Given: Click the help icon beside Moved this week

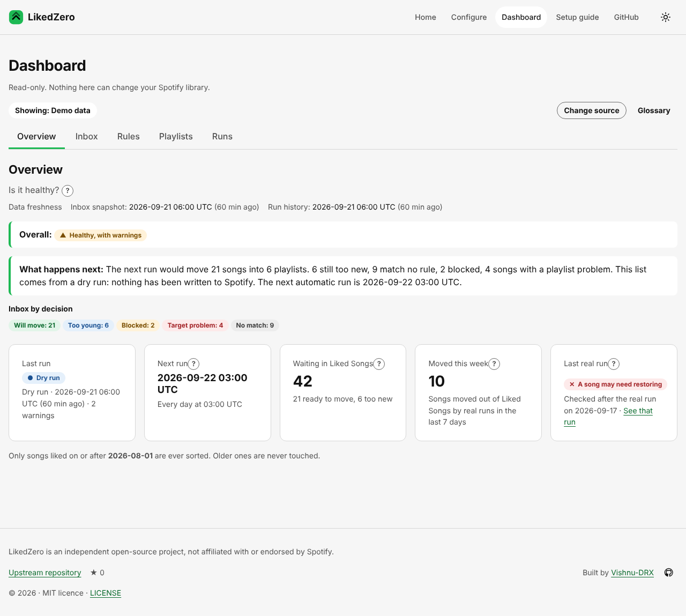Looking at the screenshot, I should 494,364.
